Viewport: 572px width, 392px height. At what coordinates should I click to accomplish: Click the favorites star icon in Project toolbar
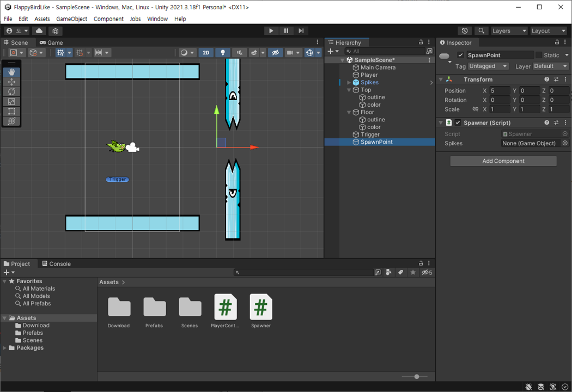coord(413,272)
